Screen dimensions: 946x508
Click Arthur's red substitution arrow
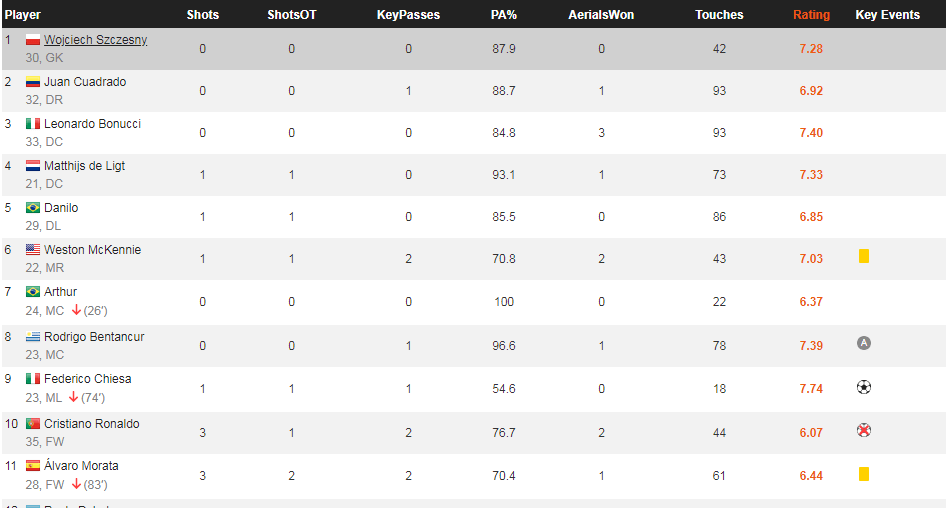76,310
